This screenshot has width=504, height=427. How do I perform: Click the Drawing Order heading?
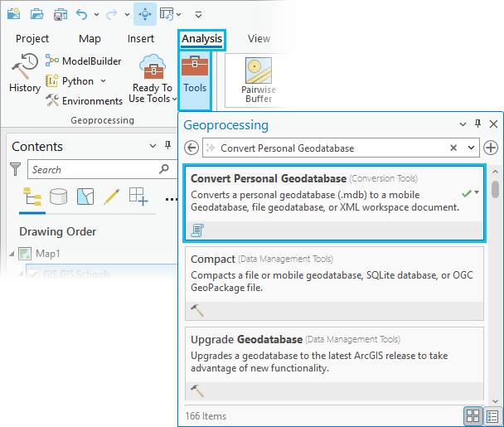click(x=57, y=231)
